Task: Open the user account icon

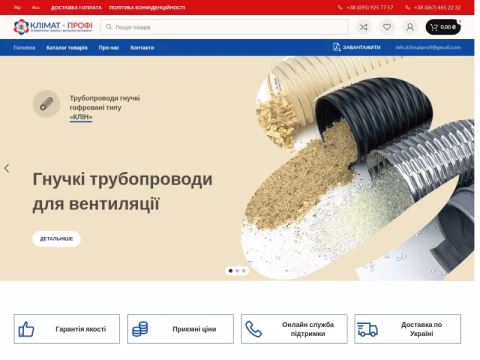Action: (x=410, y=27)
